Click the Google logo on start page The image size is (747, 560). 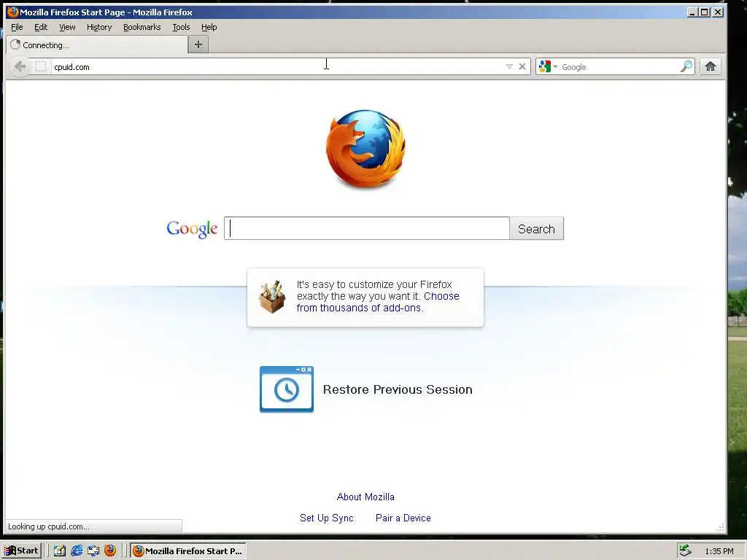click(x=192, y=229)
